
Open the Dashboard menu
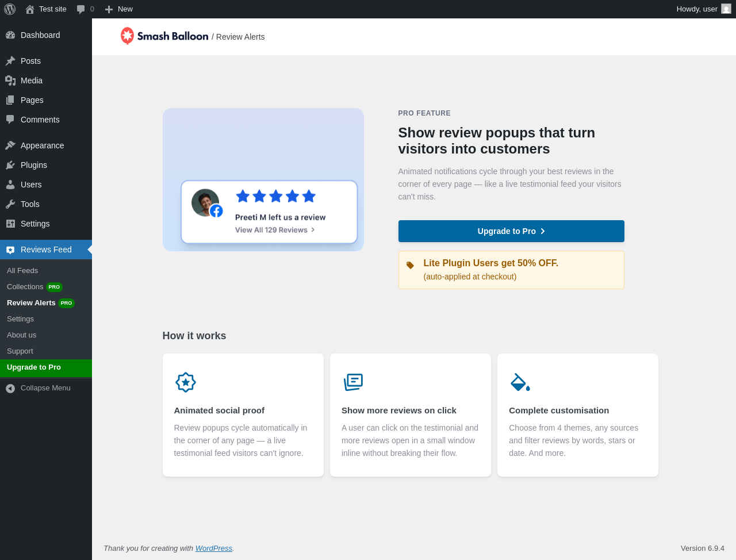click(x=46, y=35)
